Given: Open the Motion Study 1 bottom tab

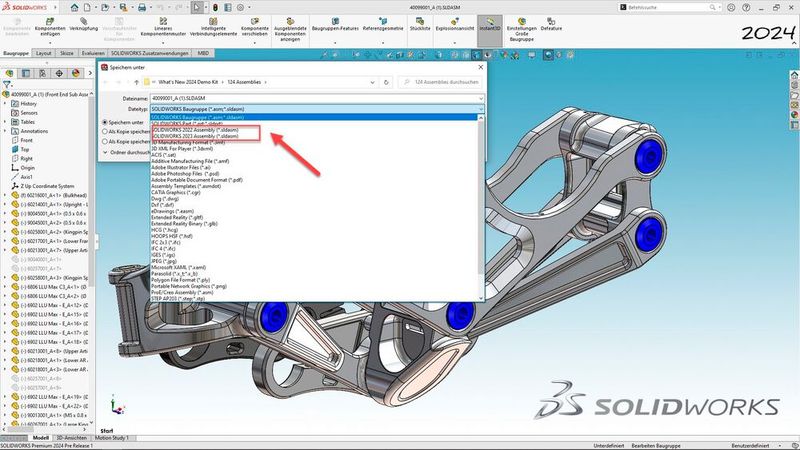Looking at the screenshot, I should click(112, 438).
